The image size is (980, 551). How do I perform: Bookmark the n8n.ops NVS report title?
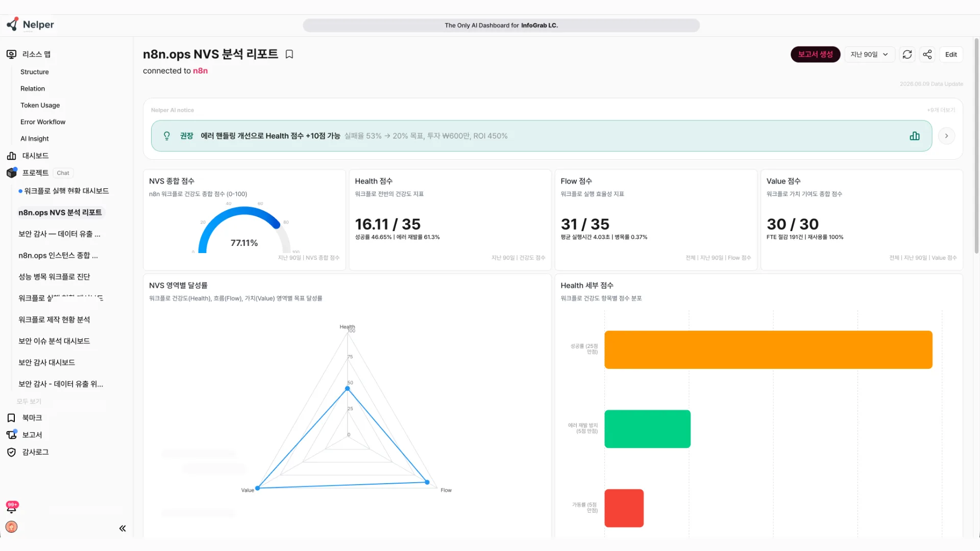(x=289, y=54)
